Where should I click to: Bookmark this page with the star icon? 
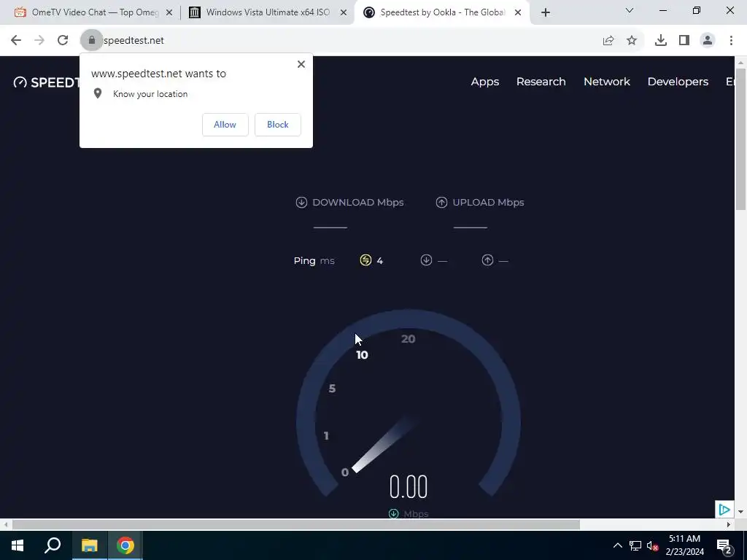tap(632, 41)
